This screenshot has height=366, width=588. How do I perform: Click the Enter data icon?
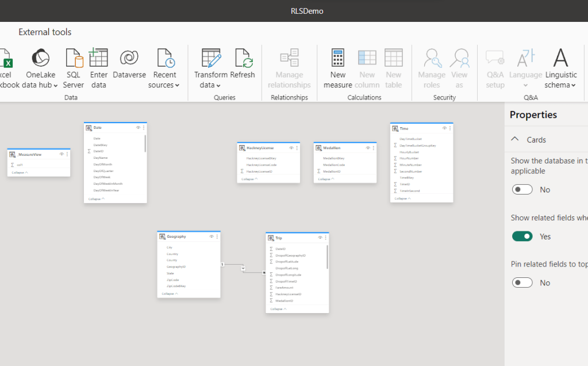point(98,68)
